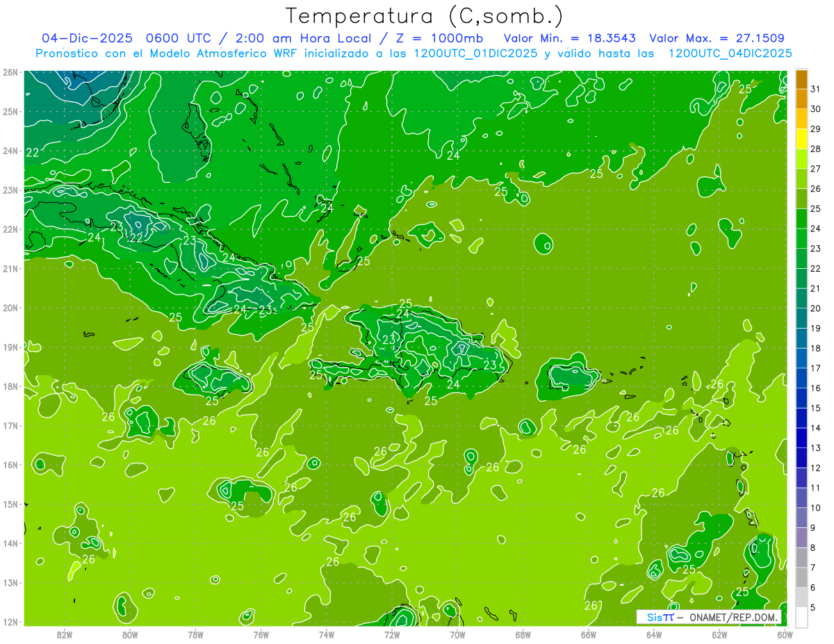834x644 pixels.
Task: Click legend value 27 on color scale
Action: click(815, 169)
